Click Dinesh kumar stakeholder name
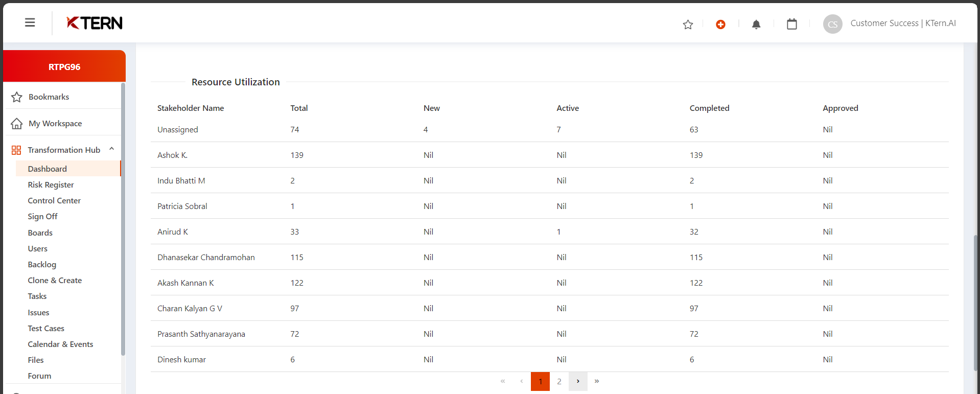This screenshot has height=394, width=980. (181, 359)
